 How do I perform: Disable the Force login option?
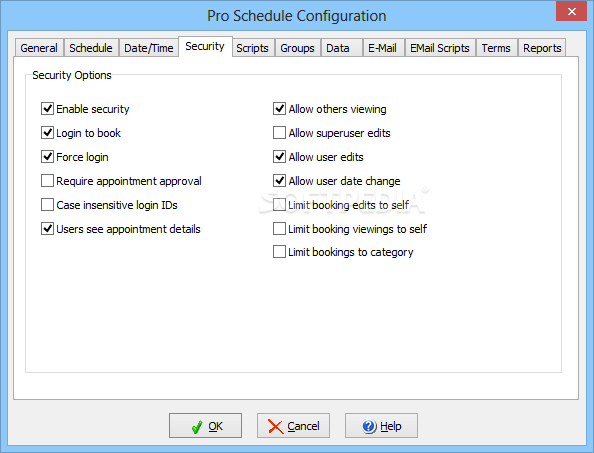tap(47, 157)
